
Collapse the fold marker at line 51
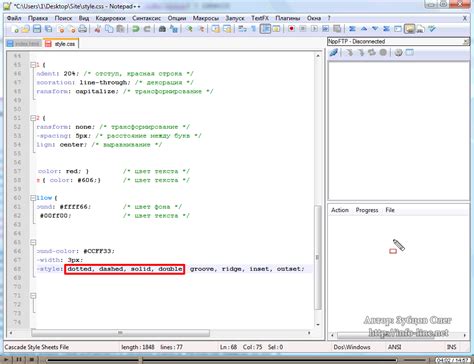(x=33, y=118)
